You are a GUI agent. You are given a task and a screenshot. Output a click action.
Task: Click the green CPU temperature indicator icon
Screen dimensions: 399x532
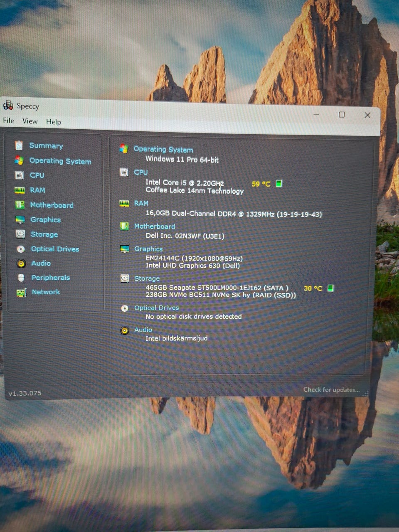coord(279,183)
